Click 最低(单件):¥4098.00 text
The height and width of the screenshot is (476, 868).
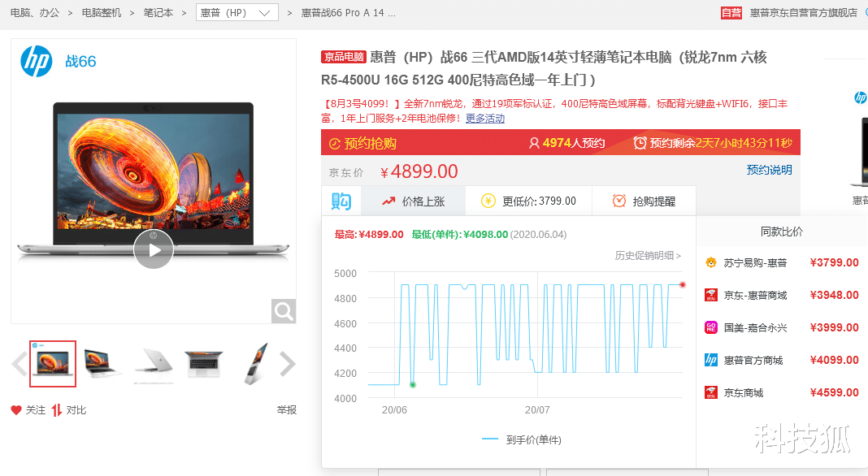point(459,235)
